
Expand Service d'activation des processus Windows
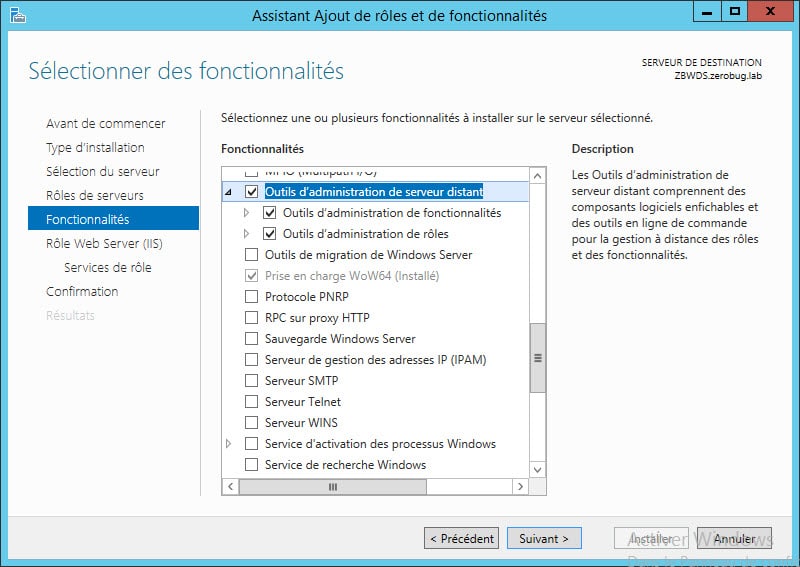click(x=229, y=443)
